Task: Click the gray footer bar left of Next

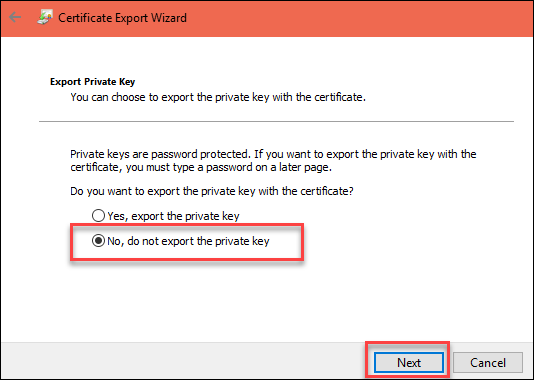Action: click(184, 361)
